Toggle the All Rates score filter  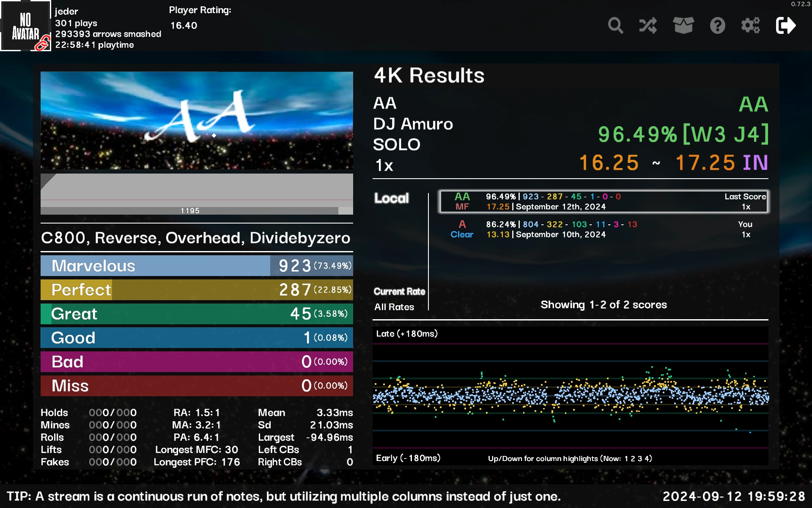tap(394, 307)
